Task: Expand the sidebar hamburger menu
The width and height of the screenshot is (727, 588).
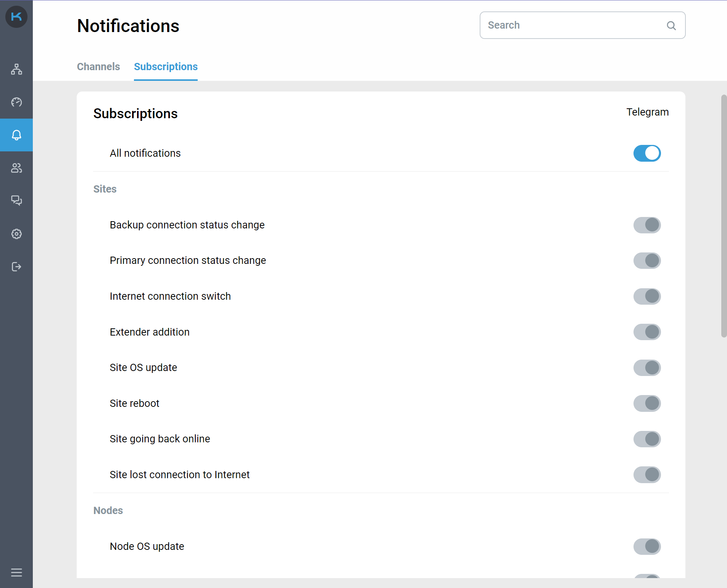Action: click(x=16, y=572)
